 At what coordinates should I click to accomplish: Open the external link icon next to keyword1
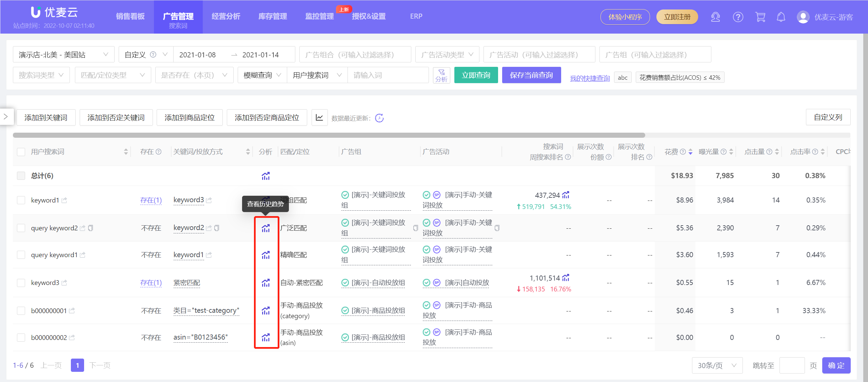point(64,200)
